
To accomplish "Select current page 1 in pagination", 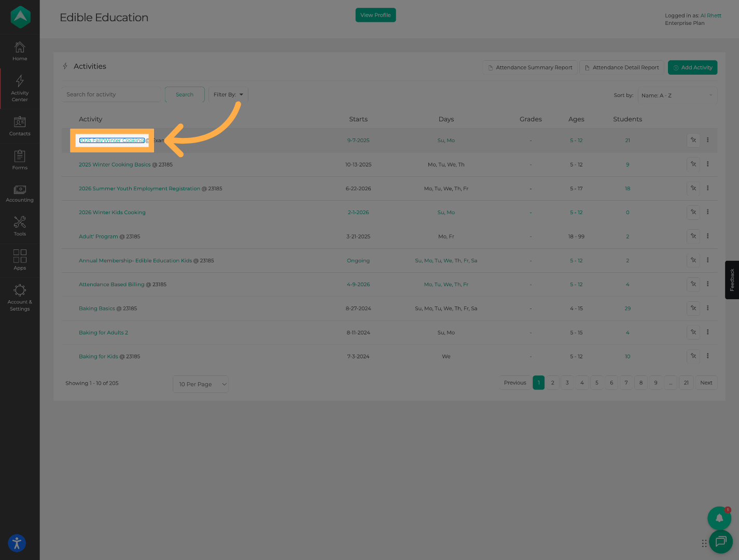I will point(539,383).
